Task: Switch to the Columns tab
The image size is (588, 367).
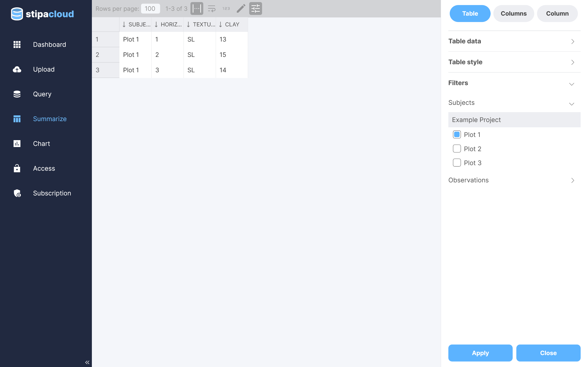Action: pos(513,14)
